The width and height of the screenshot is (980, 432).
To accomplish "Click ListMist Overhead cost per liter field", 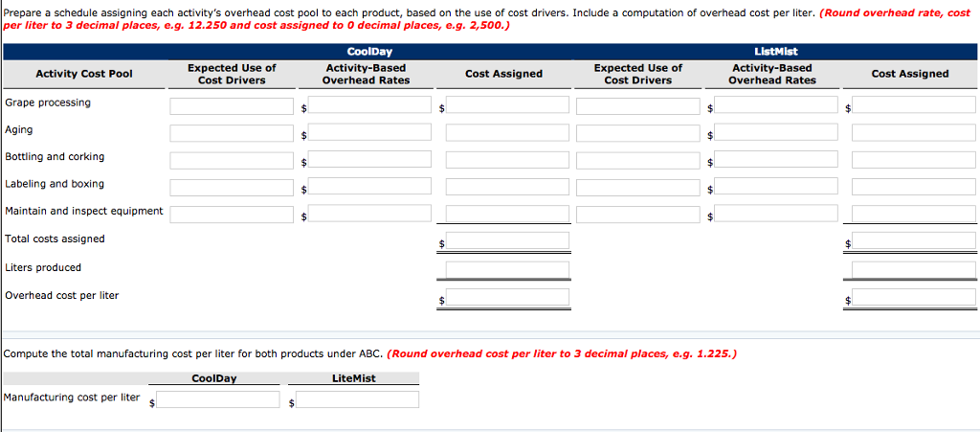I will [914, 297].
